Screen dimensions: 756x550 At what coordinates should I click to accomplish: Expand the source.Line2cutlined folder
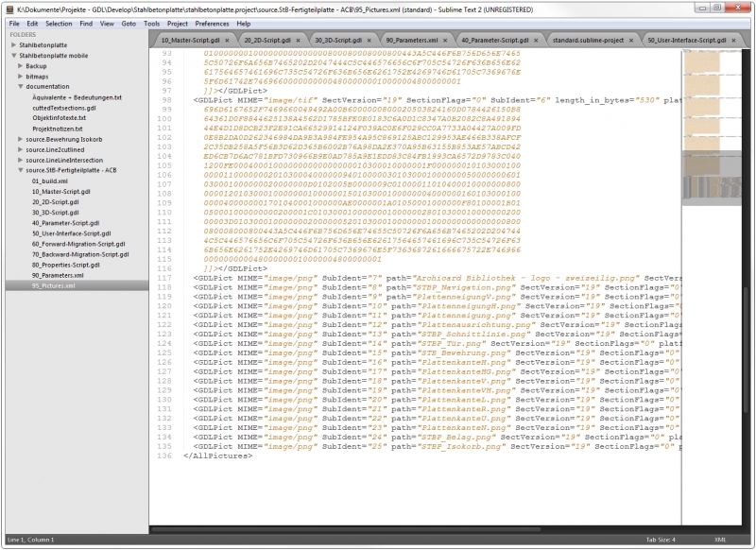coord(21,149)
